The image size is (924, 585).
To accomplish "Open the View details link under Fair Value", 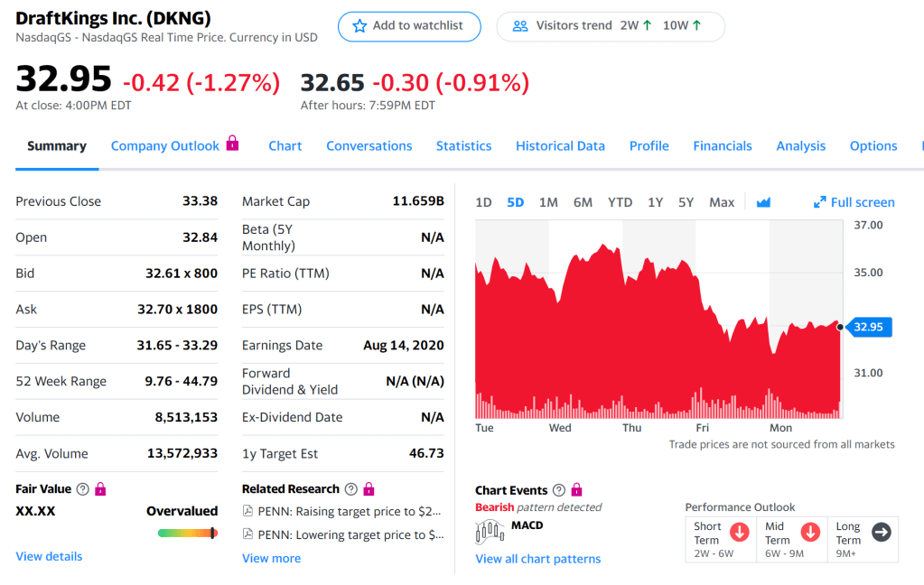I will pyautogui.click(x=49, y=556).
